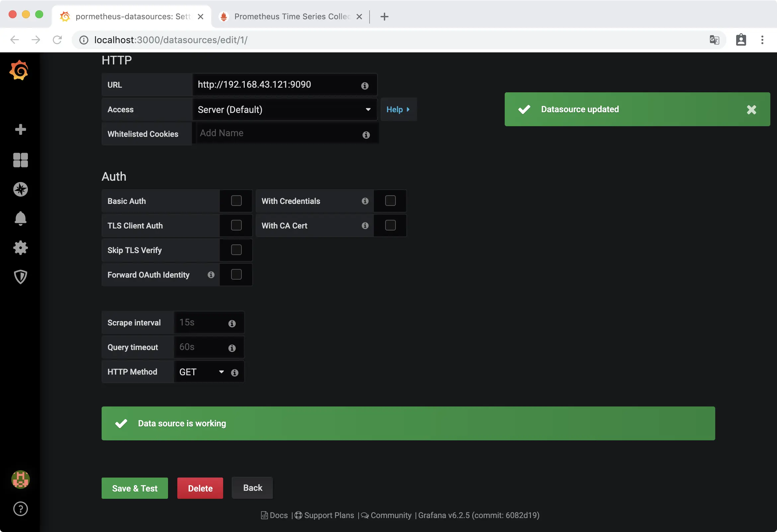
Task: Click the browser address bar URL
Action: [171, 40]
